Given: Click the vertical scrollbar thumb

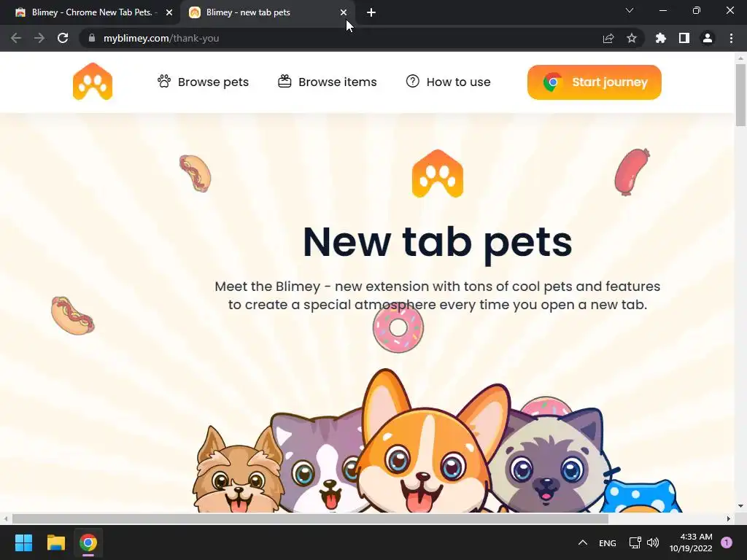Looking at the screenshot, I should click(740, 94).
